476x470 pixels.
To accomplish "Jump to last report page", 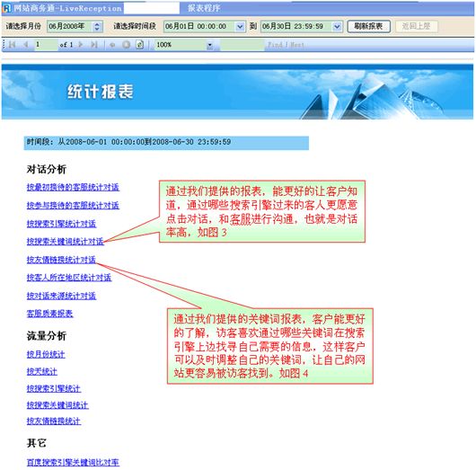I will pos(94,45).
